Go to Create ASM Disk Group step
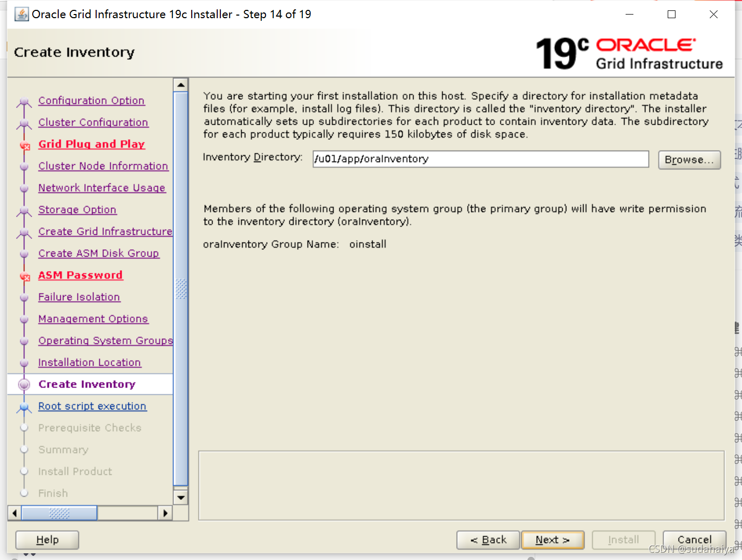The height and width of the screenshot is (560, 742). [x=99, y=253]
